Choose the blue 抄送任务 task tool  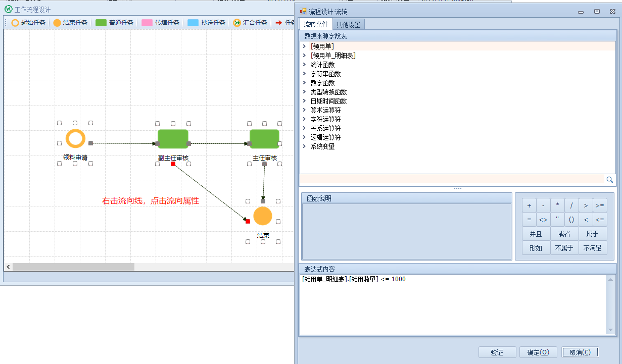(x=206, y=23)
